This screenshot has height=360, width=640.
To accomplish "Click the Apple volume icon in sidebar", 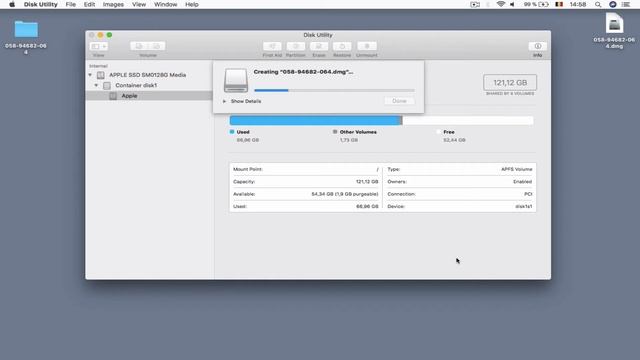I will pyautogui.click(x=113, y=96).
